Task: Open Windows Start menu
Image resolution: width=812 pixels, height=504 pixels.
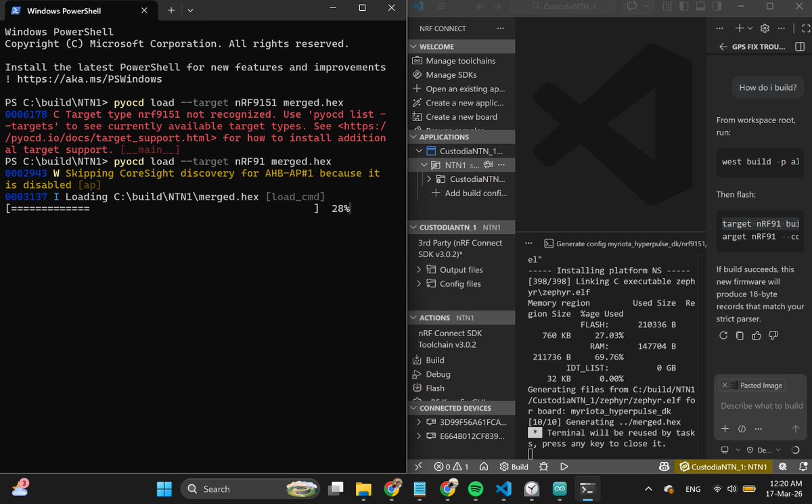Action: 164,488
